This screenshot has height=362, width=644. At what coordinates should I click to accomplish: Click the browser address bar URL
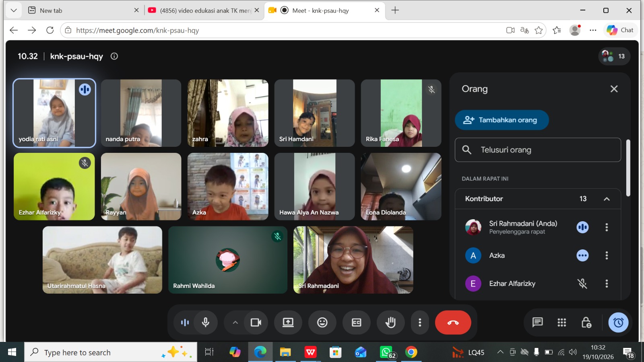coord(138,30)
